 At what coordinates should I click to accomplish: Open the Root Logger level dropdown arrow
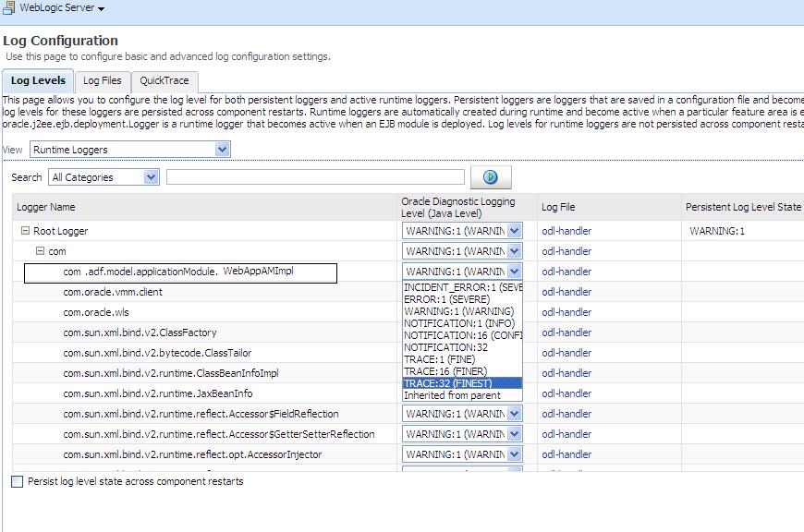click(x=515, y=230)
